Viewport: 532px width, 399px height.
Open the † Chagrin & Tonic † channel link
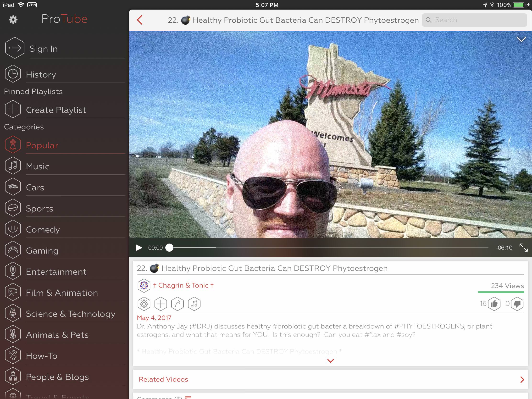(x=183, y=285)
